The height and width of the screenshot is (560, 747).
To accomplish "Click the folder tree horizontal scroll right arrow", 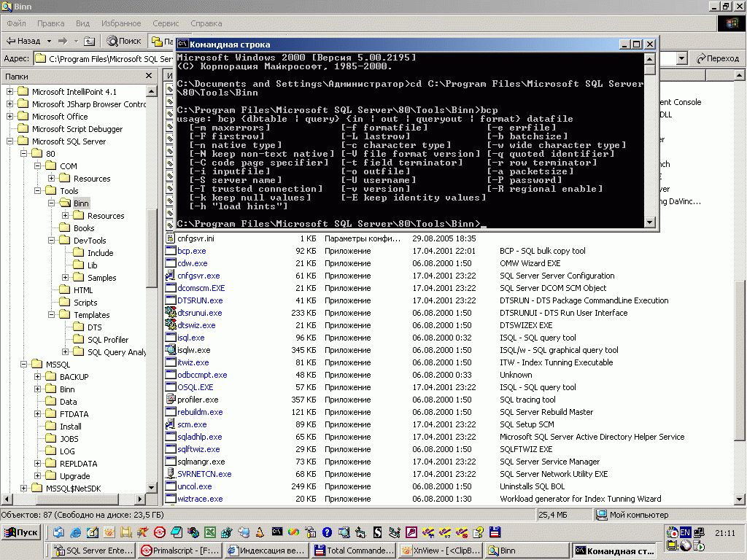I will click(139, 499).
